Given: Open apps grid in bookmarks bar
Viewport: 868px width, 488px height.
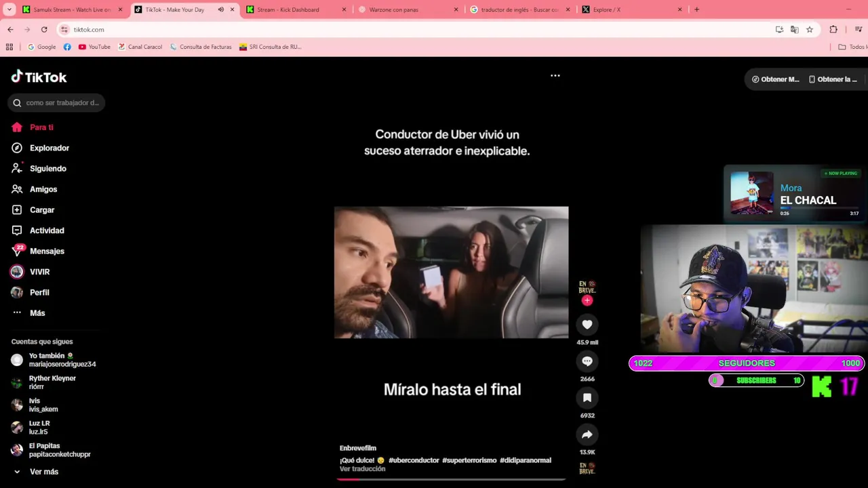Looking at the screenshot, I should 9,47.
